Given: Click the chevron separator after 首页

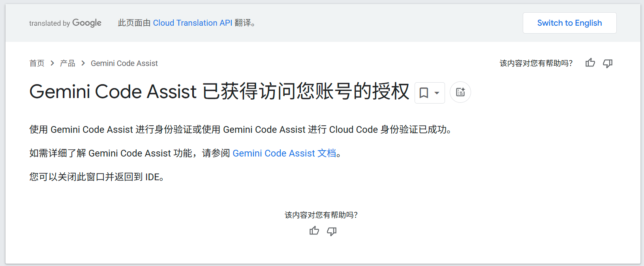Looking at the screenshot, I should pos(52,63).
